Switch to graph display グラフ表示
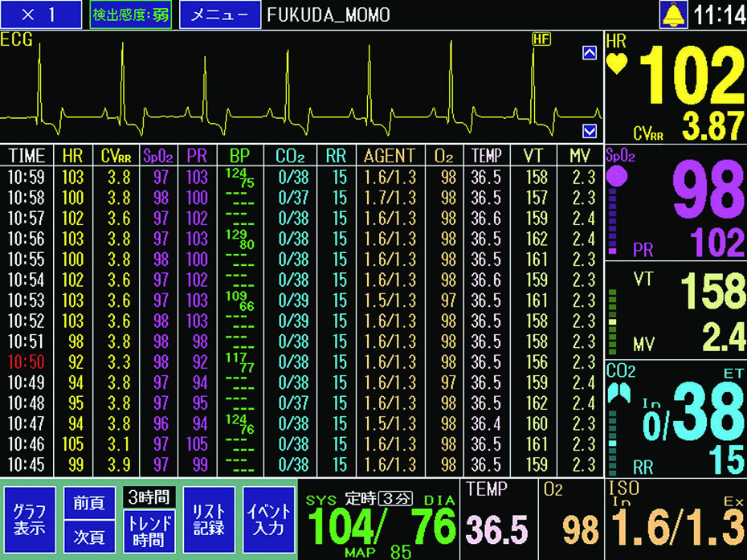Viewport: 747px width, 560px height. (29, 520)
